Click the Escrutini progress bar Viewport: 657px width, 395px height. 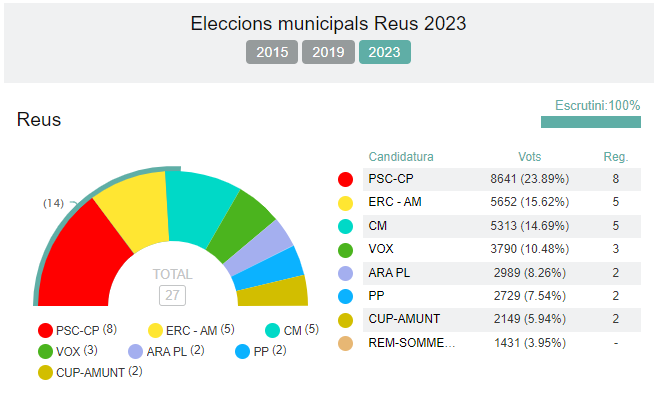pos(591,122)
